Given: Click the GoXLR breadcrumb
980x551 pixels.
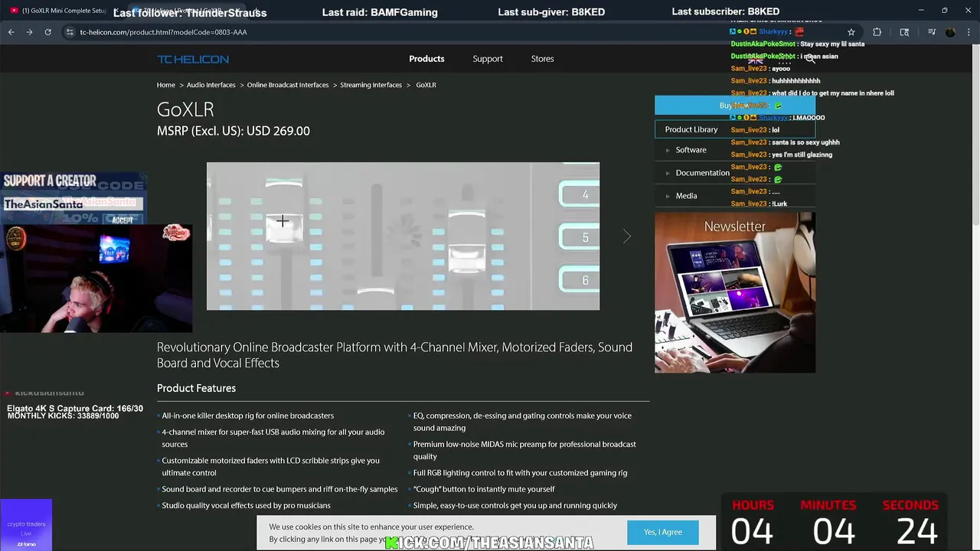Looking at the screenshot, I should 426,85.
